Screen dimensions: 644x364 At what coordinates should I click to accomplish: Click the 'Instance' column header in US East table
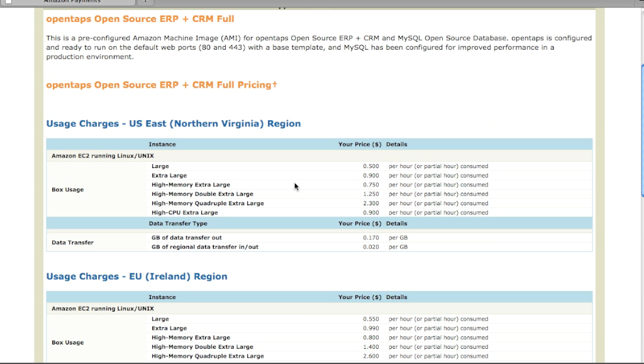coord(162,144)
